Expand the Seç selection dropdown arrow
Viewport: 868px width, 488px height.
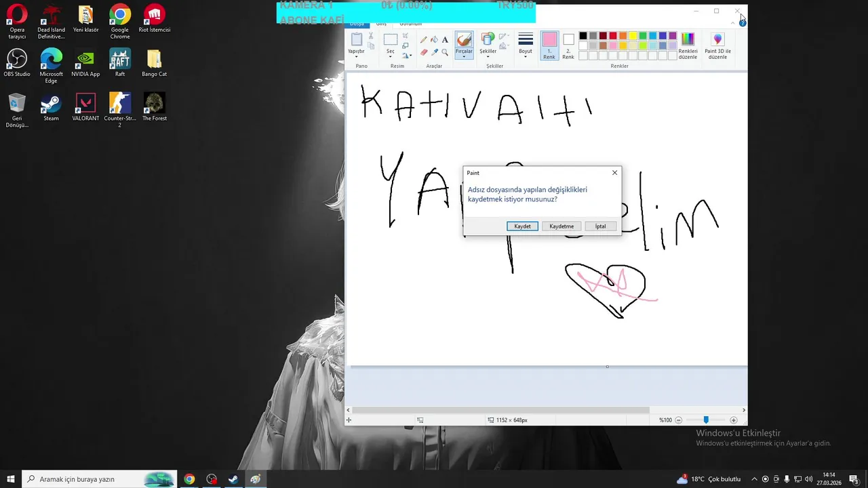coord(391,56)
